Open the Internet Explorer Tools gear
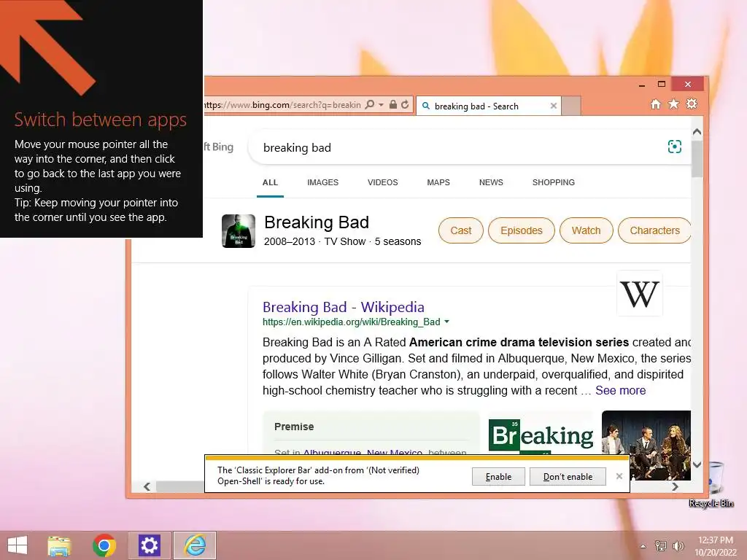 click(692, 104)
